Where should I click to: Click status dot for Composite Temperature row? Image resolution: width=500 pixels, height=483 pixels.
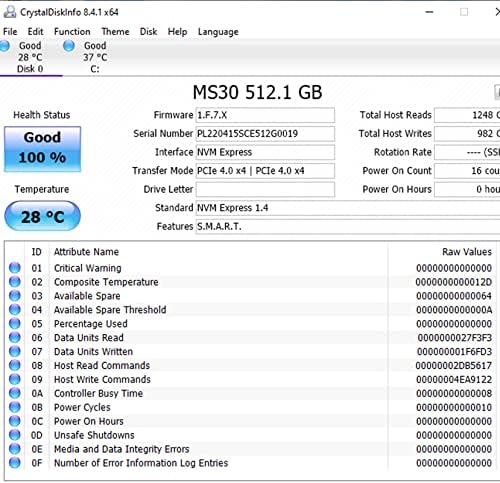coord(15,282)
